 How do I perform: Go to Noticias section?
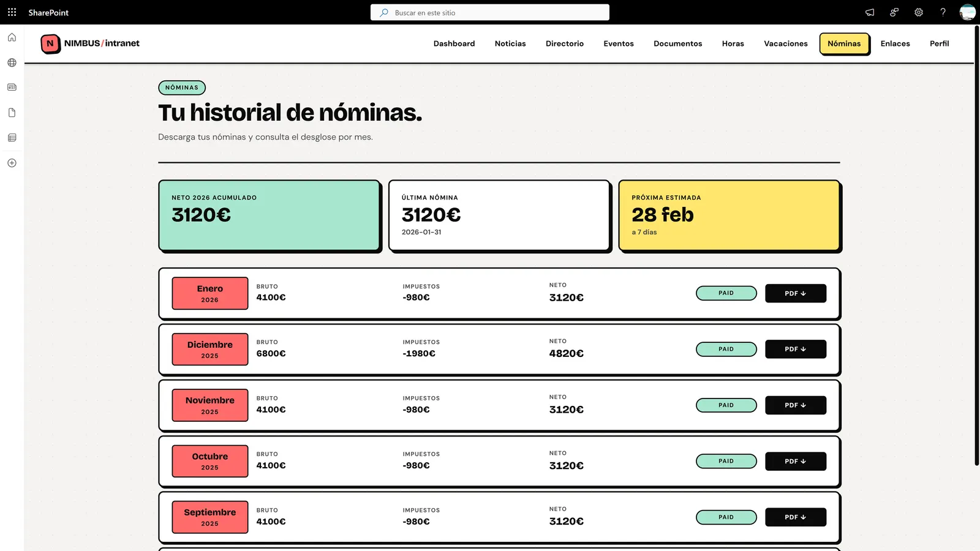510,43
